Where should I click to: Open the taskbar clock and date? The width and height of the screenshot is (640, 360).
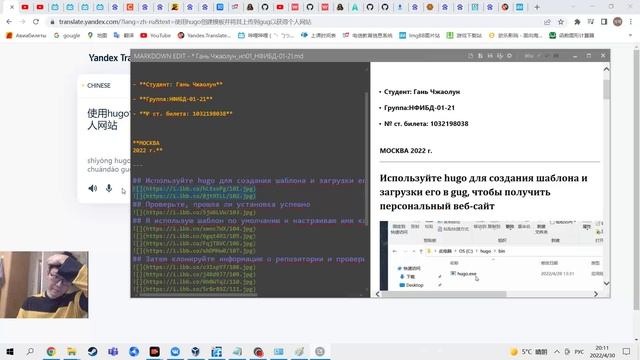602,351
